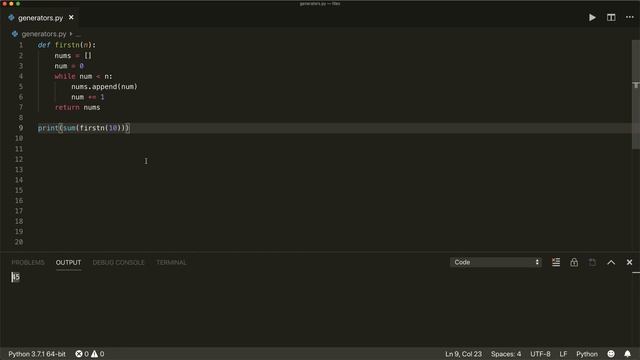This screenshot has width=640, height=360.
Task: Switch to the OUTPUT panel tab
Action: 68,262
